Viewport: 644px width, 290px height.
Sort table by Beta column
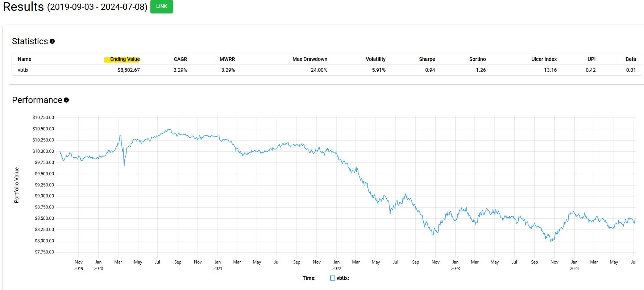point(631,59)
